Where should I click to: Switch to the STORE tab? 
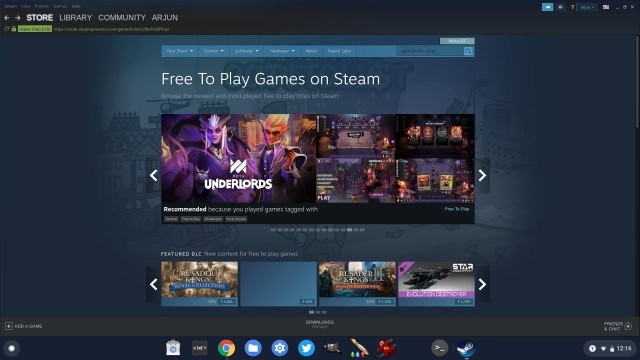40,18
